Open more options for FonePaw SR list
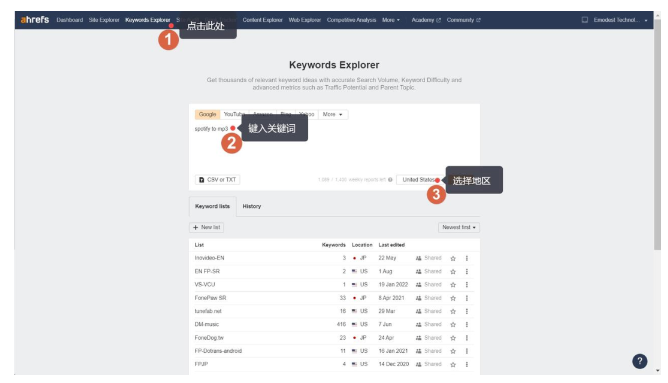Screen dimensions: 668x383 click(x=467, y=298)
